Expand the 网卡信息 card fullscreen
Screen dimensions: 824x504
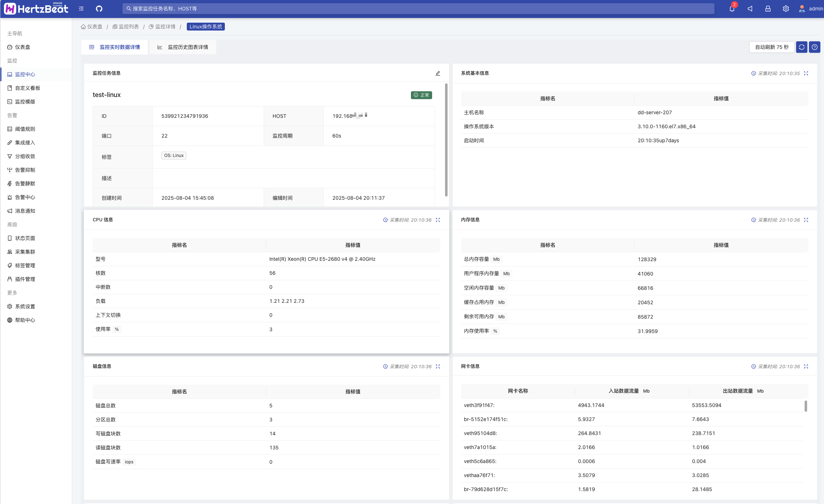pos(806,366)
